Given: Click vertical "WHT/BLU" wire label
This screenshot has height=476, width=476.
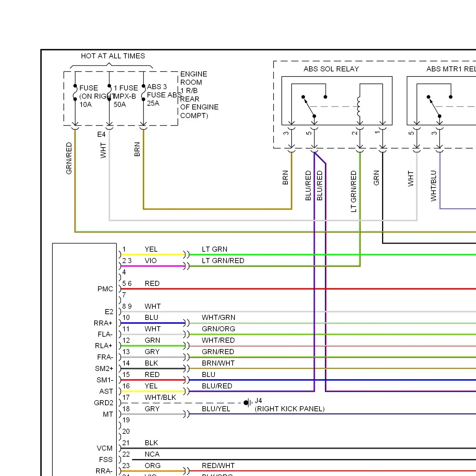Looking at the screenshot, I should pos(433,186).
